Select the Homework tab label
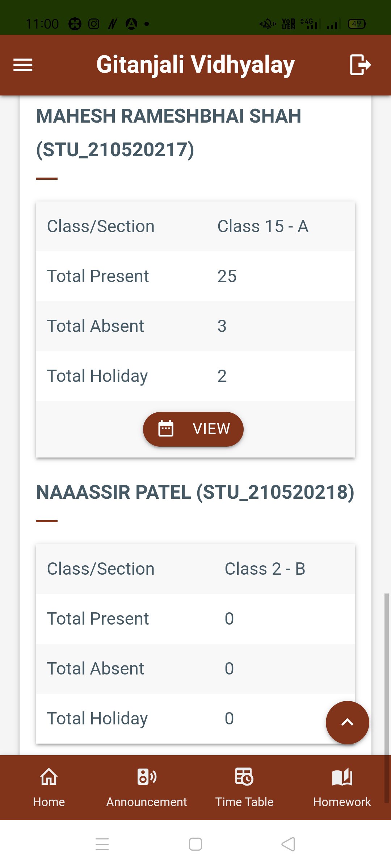This screenshot has height=868, width=391. click(x=342, y=802)
